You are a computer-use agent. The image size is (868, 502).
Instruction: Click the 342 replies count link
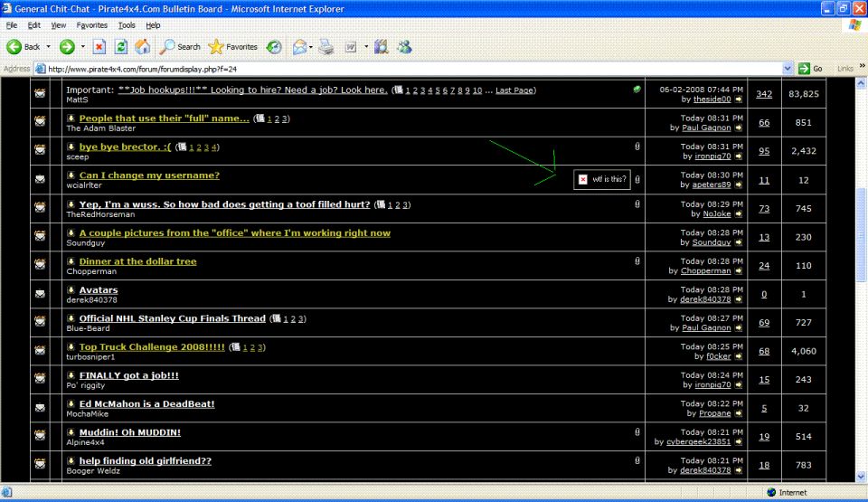764,94
